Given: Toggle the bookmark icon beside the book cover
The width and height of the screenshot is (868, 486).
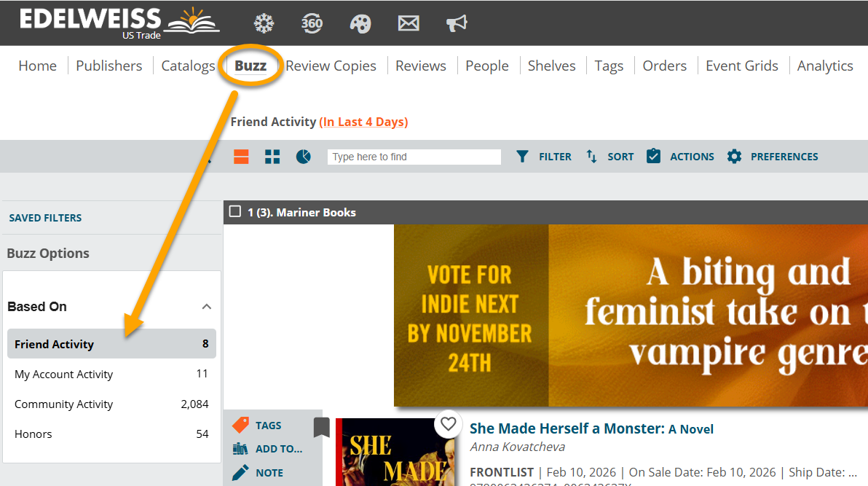Looking at the screenshot, I should [321, 428].
